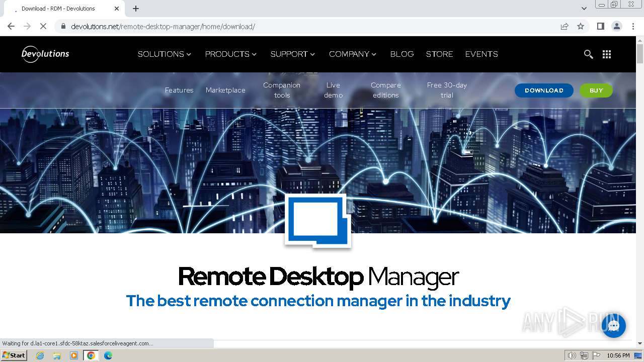Click the scrollbar down arrow
644x362 pixels.
point(640,343)
